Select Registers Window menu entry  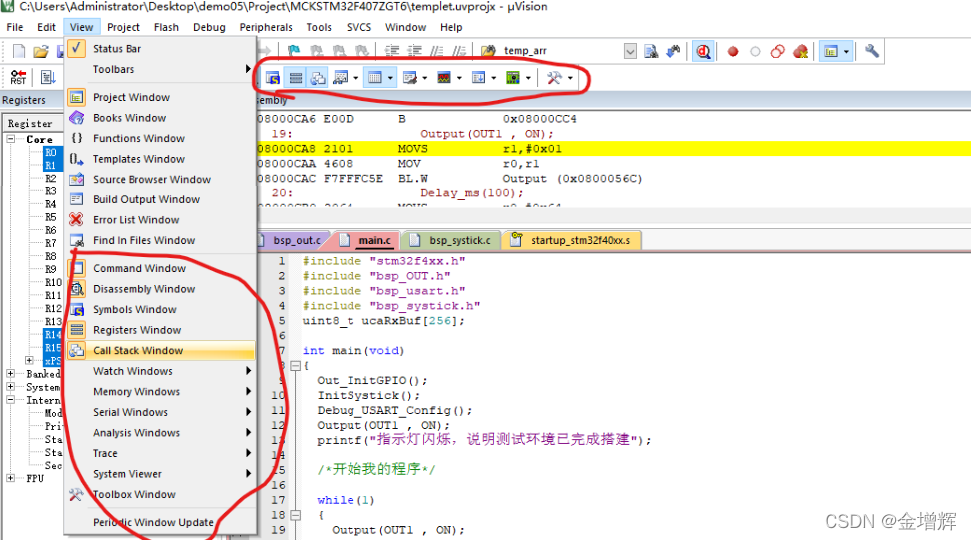pos(161,330)
